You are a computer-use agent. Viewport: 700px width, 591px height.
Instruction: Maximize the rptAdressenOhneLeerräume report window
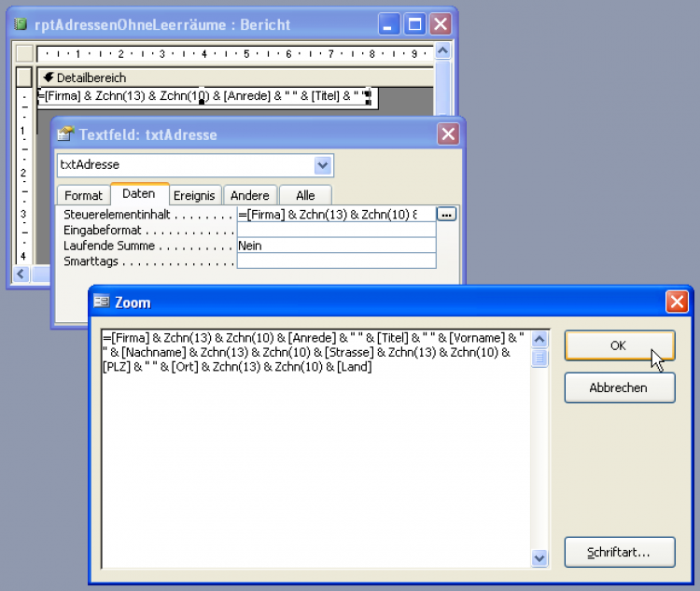(415, 24)
